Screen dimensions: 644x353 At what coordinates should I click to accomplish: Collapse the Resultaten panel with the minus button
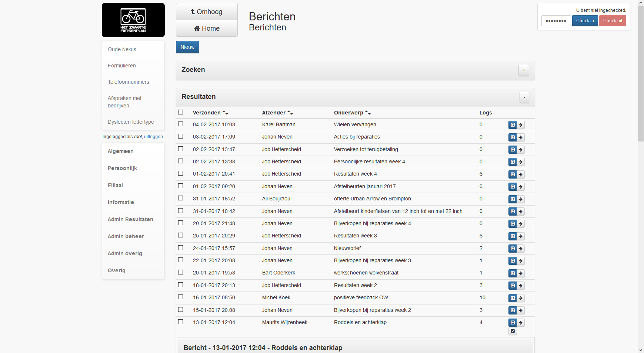click(x=524, y=97)
